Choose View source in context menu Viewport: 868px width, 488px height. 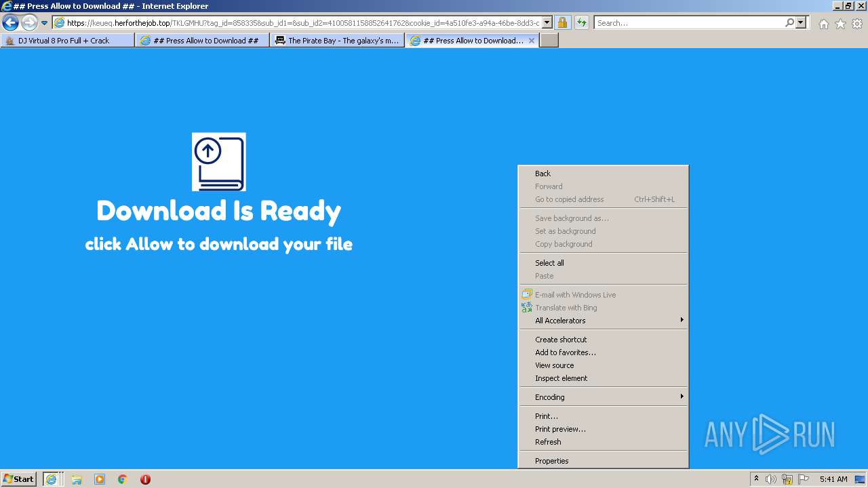click(x=603, y=365)
